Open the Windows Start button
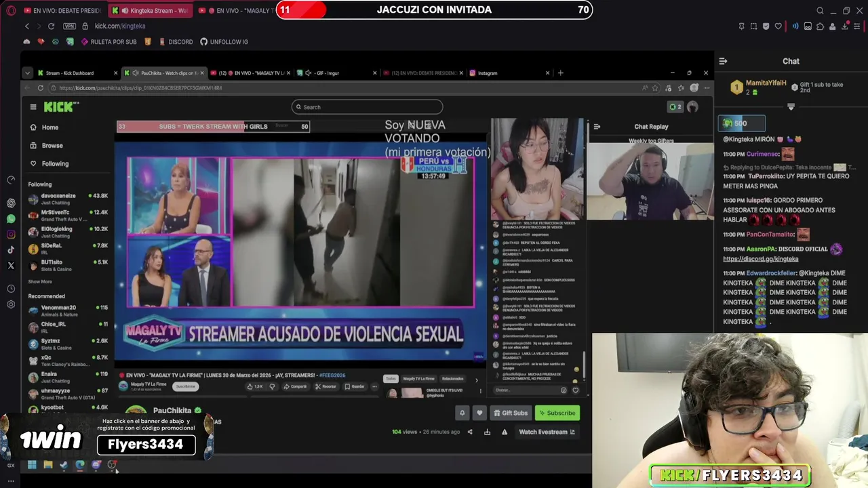 [31, 465]
